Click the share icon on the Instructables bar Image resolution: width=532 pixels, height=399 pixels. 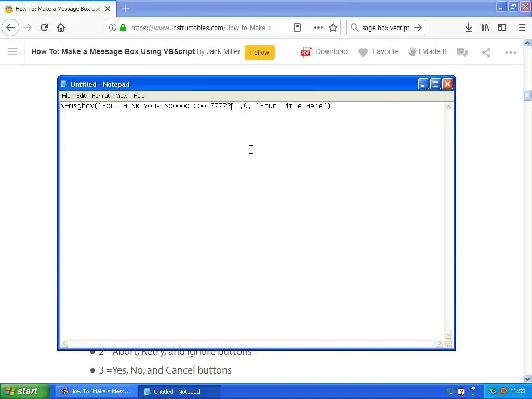coord(486,52)
